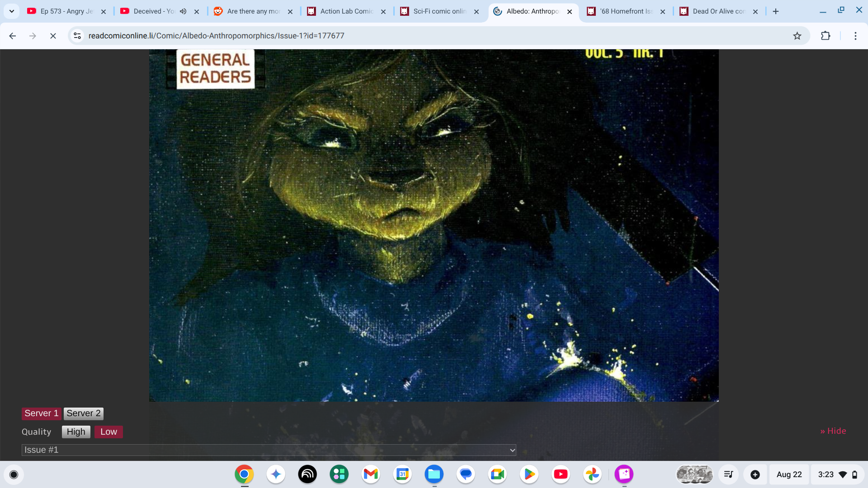Open Chrome three-dot menu
Image resolution: width=868 pixels, height=488 pixels.
(855, 36)
